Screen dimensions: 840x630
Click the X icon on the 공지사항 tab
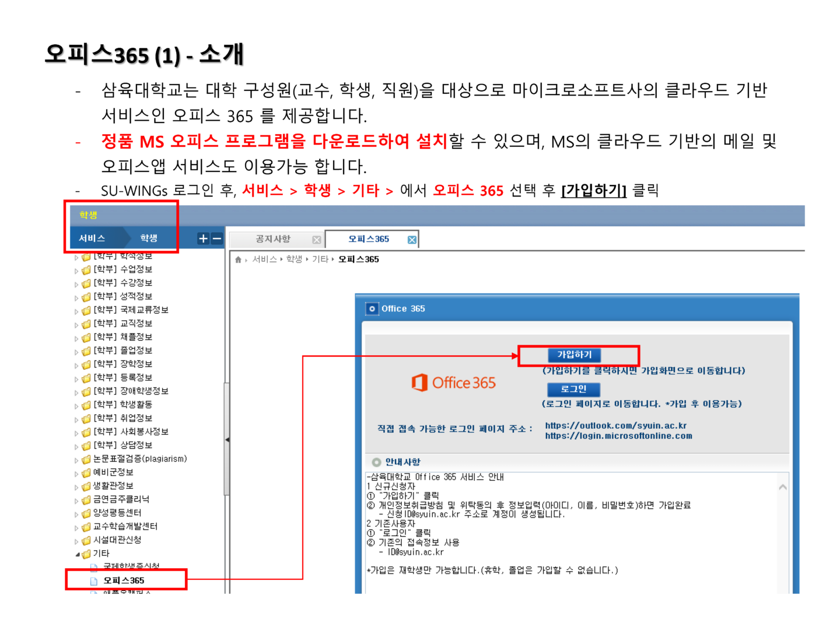click(x=317, y=239)
